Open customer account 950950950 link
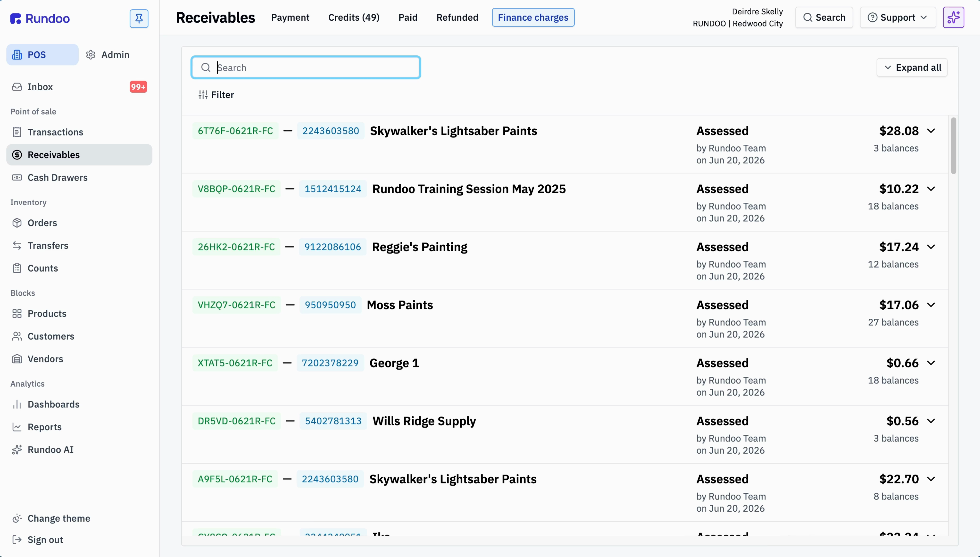 coord(330,305)
